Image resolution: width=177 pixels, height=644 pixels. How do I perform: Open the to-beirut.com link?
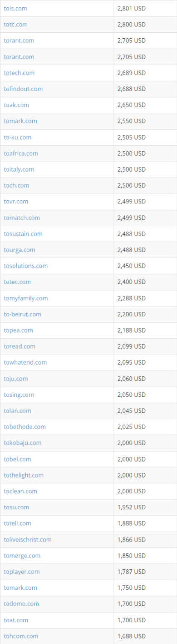coord(23,314)
